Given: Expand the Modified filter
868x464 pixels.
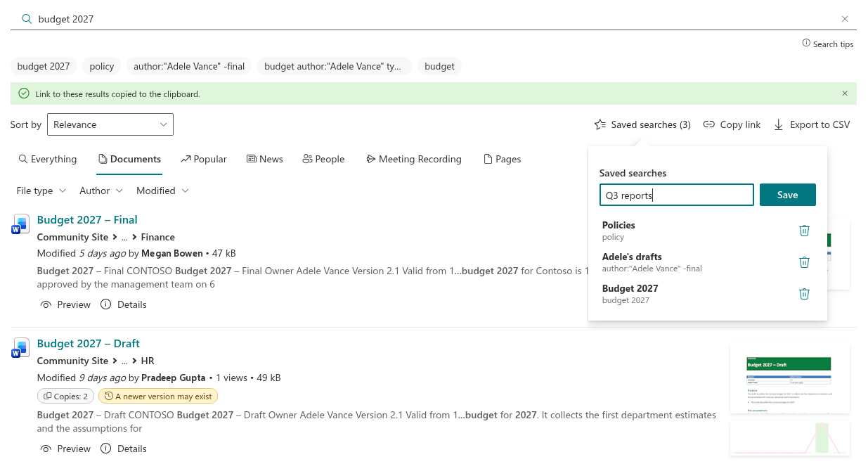Looking at the screenshot, I should coord(162,191).
